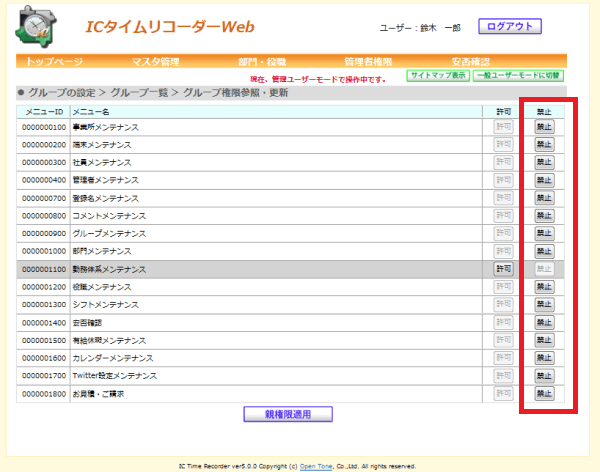Open the 部門・役職 menu
This screenshot has height=472, width=600.
point(262,62)
